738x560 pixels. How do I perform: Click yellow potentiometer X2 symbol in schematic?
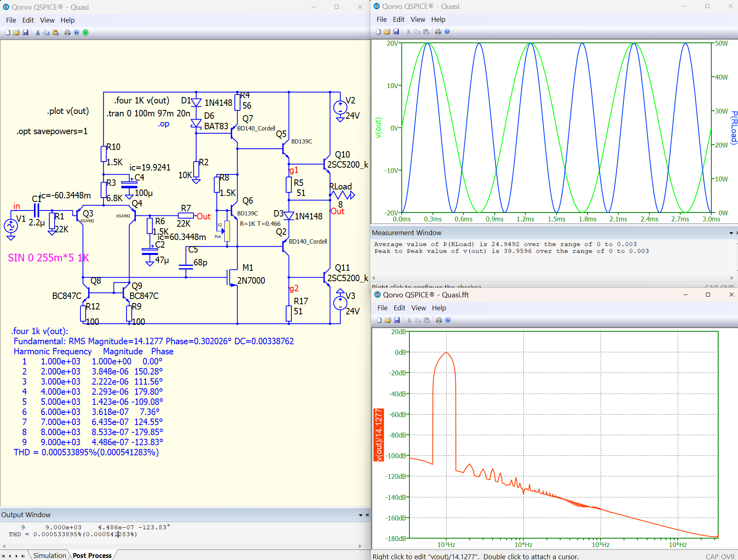click(227, 231)
